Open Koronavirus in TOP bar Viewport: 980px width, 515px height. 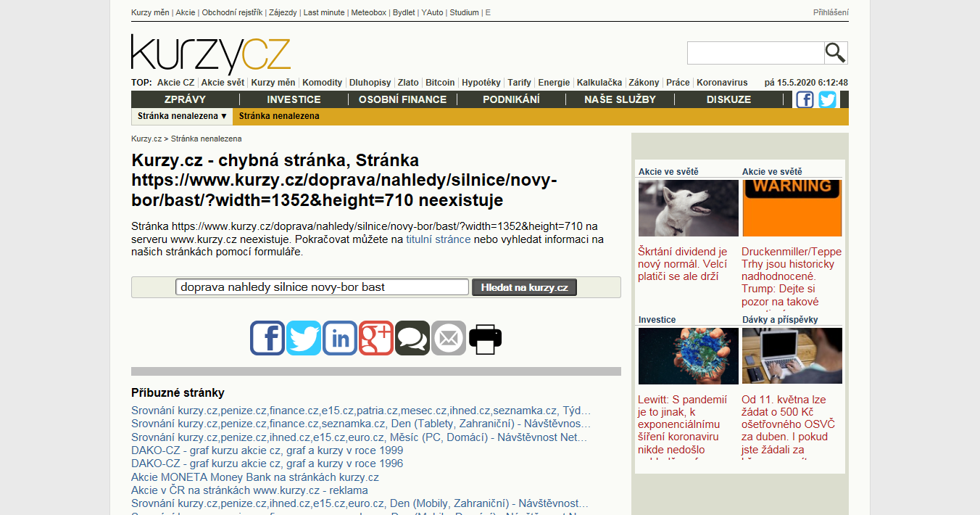pos(722,83)
